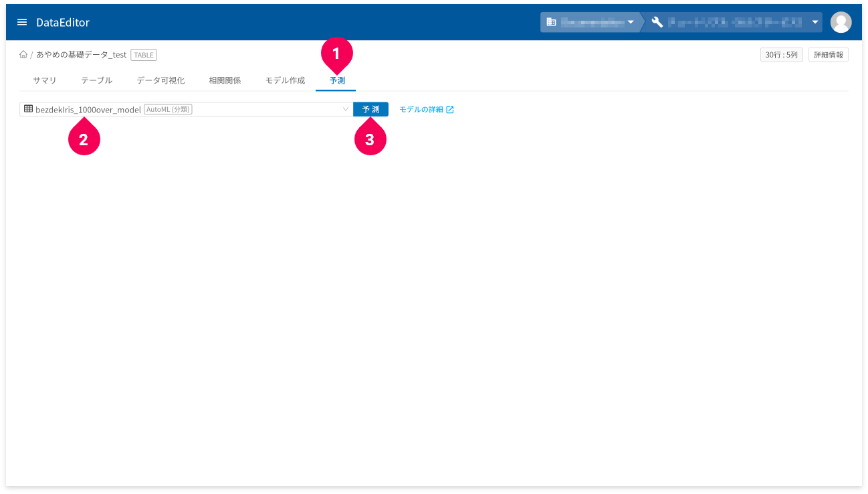This screenshot has width=868, height=494.
Task: Go to home via house icon
Action: (x=23, y=55)
